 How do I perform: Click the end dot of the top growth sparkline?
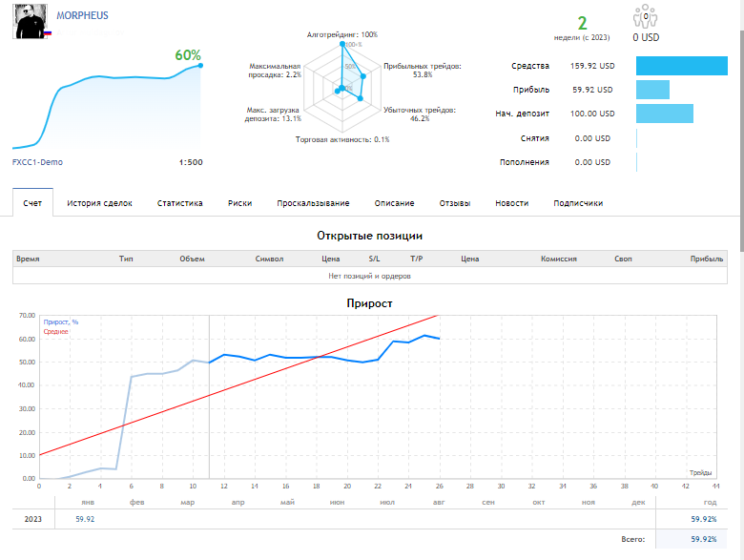tap(200, 66)
